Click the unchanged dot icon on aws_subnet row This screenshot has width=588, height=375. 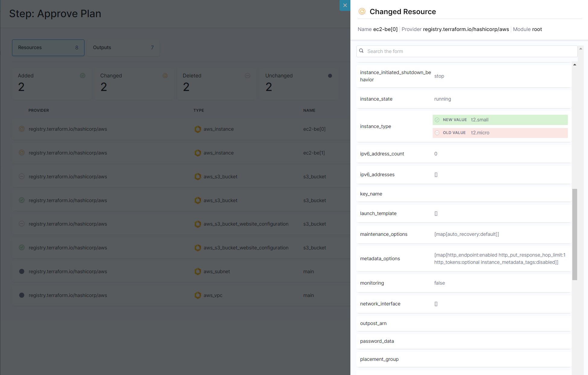coord(22,271)
